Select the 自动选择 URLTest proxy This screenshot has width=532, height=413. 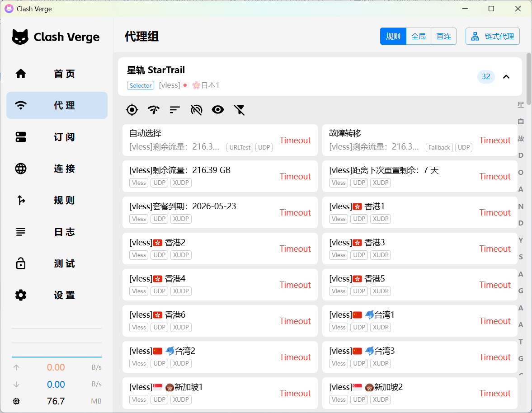199,140
